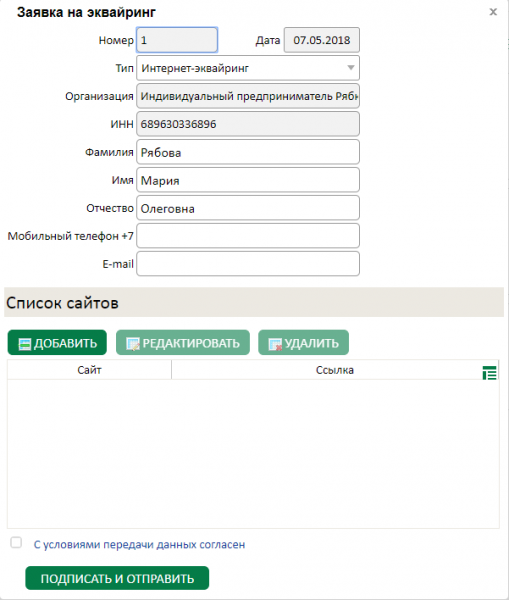Sort by the Ссылка column header

pyautogui.click(x=335, y=370)
